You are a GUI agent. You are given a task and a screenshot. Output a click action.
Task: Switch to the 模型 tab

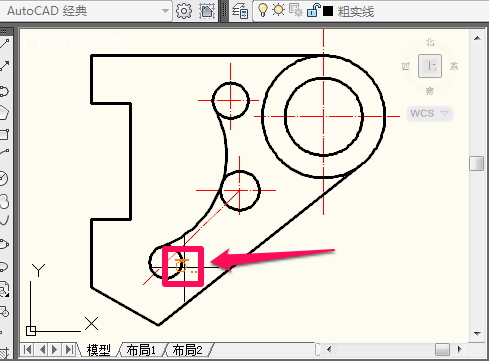pos(99,350)
